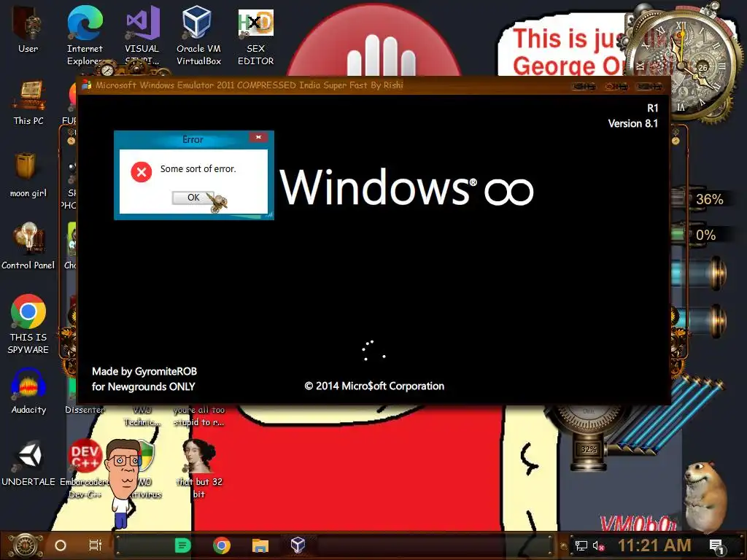Open the moon girl recycle bin icon
The width and height of the screenshot is (747, 560).
pyautogui.click(x=28, y=175)
